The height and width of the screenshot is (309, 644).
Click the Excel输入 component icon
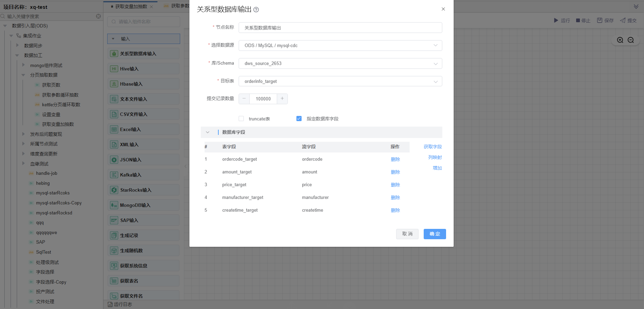coord(114,129)
